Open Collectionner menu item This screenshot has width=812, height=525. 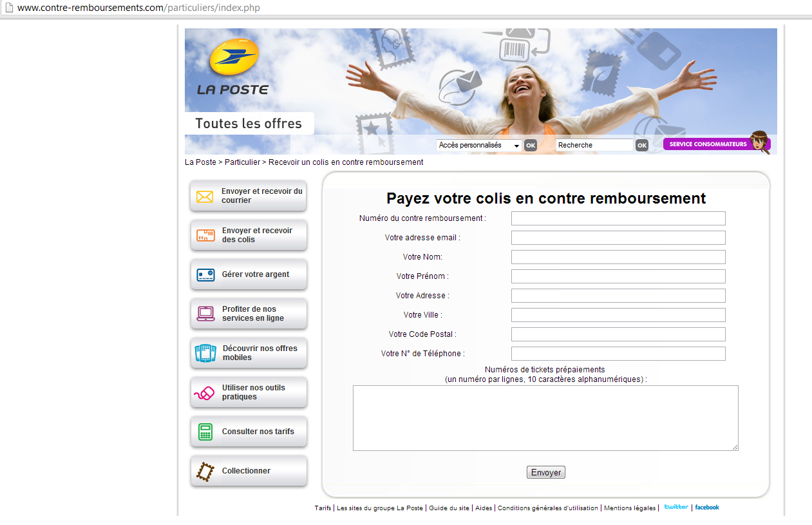click(x=249, y=471)
